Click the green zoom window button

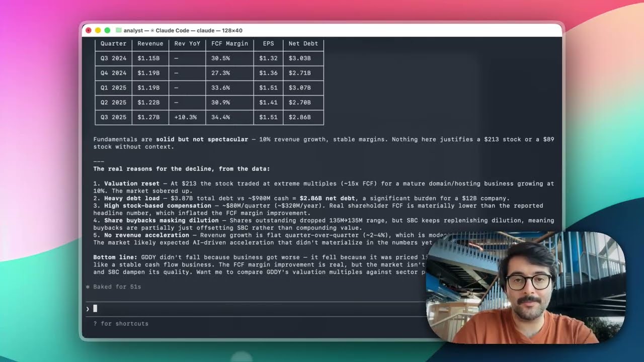pos(107,30)
